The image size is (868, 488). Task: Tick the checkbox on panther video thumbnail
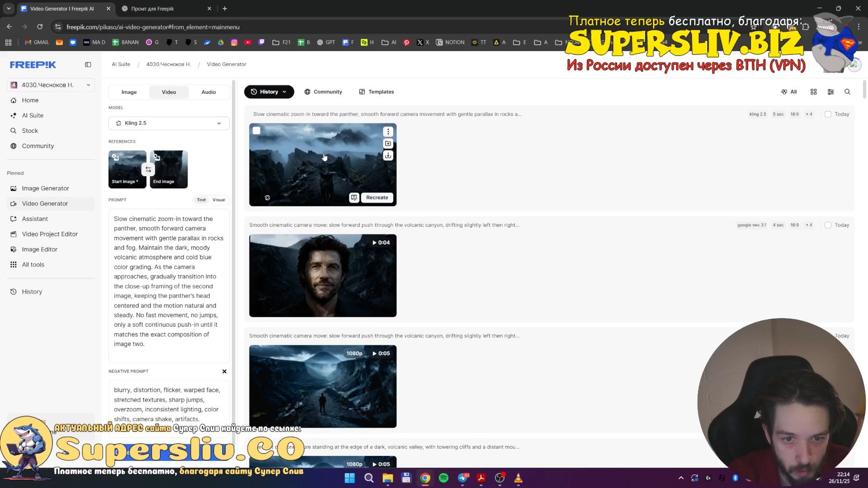256,131
